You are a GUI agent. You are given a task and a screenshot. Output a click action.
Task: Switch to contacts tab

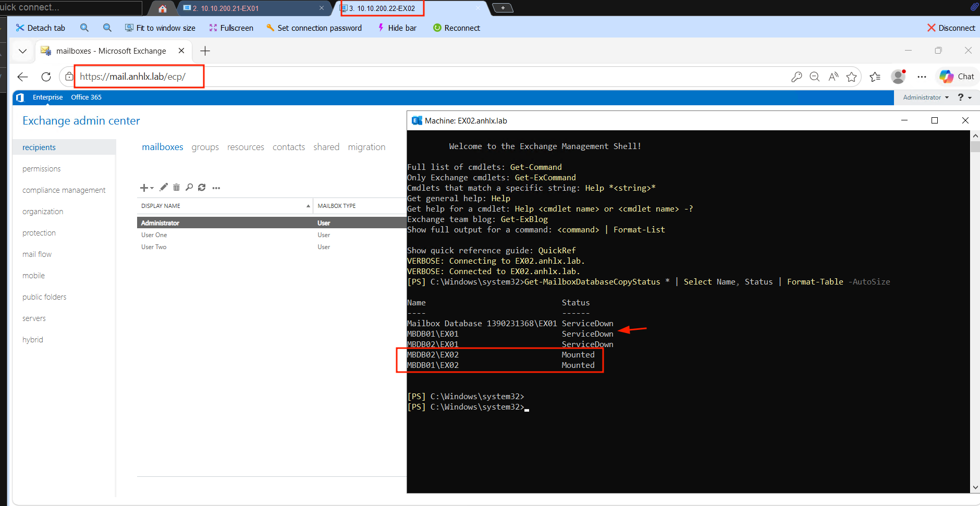click(289, 147)
